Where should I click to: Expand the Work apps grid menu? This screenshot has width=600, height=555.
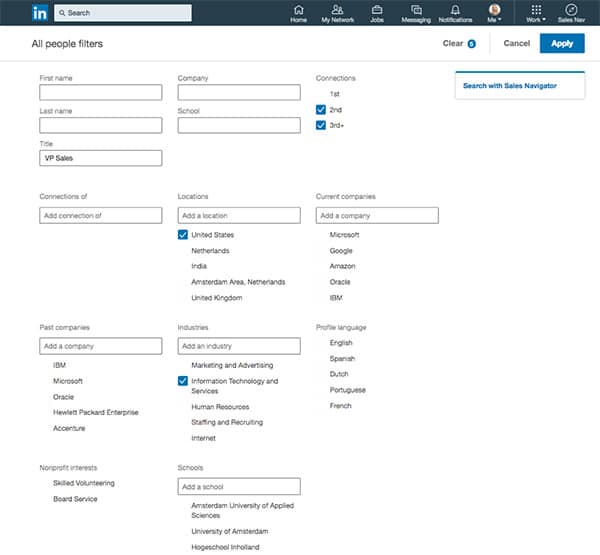(536, 13)
